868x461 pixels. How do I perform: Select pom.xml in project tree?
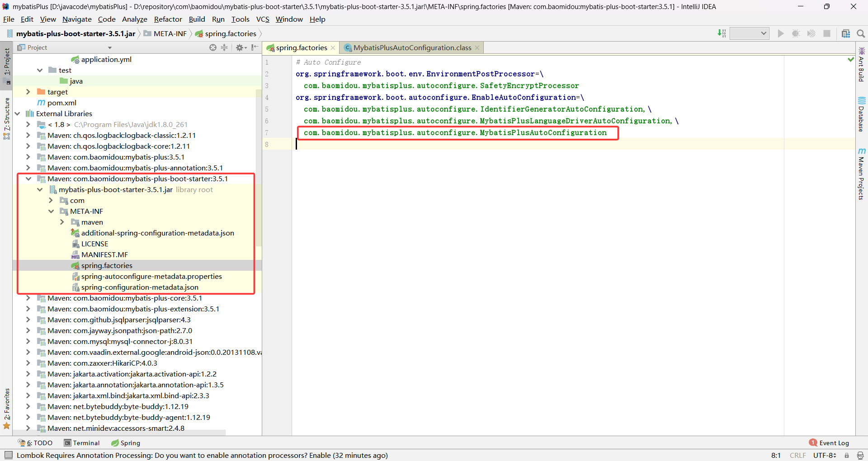(x=61, y=103)
